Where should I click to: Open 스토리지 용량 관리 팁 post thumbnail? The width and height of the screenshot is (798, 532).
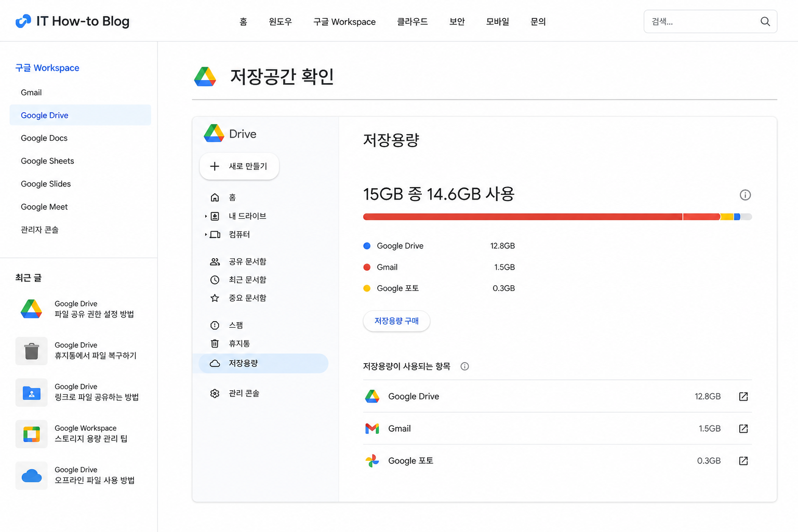coord(32,434)
